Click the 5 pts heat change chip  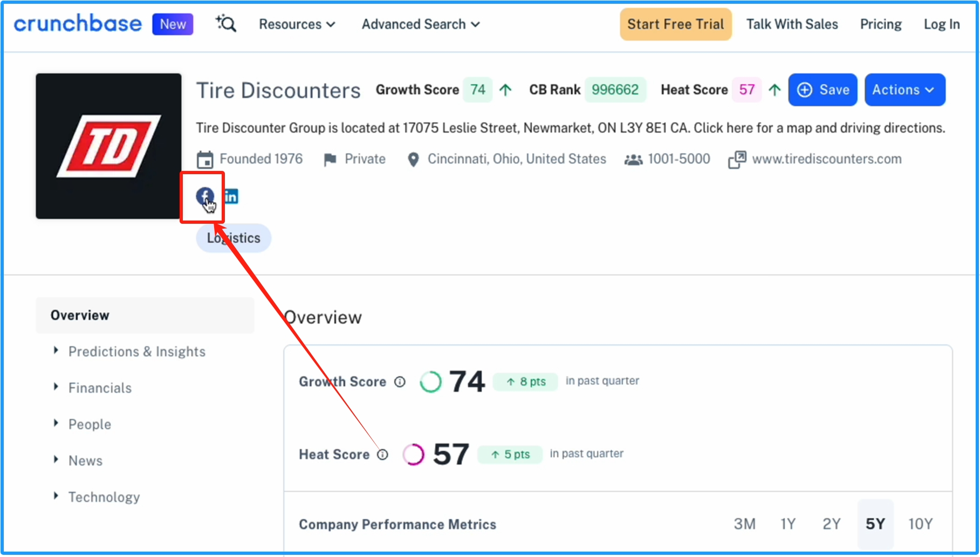510,455
